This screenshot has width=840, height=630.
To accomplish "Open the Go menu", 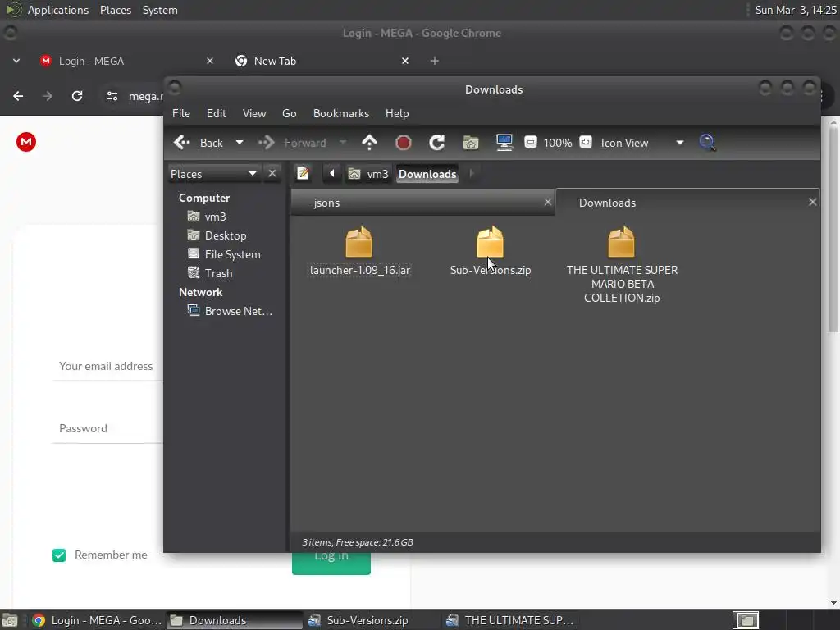I will 290,113.
